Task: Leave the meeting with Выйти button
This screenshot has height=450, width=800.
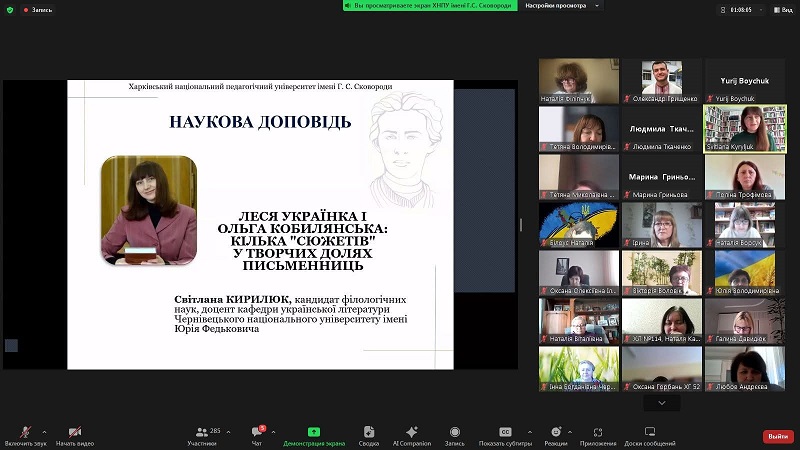Action: 778,436
